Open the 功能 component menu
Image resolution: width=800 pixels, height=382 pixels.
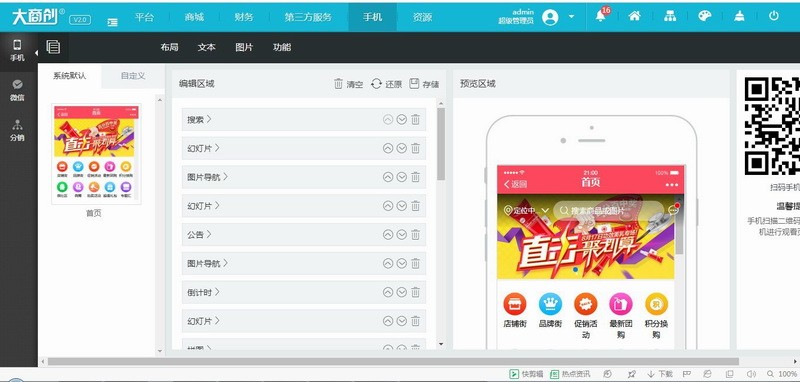tap(282, 47)
